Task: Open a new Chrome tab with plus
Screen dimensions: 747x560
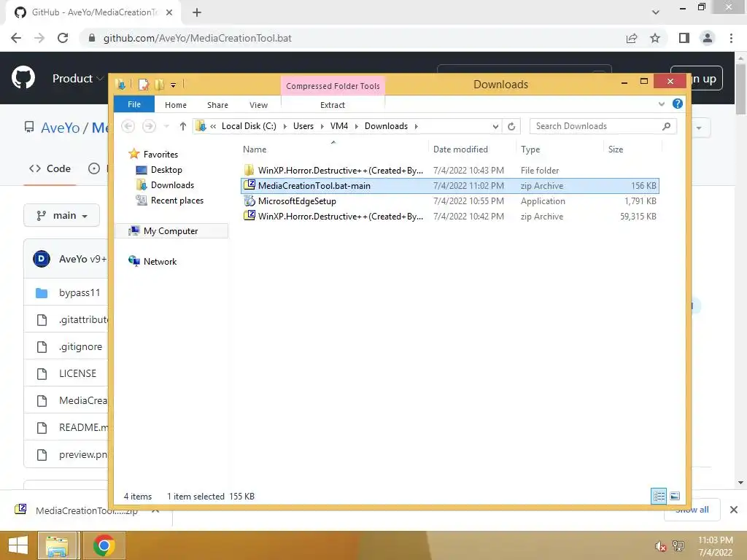Action: [197, 12]
